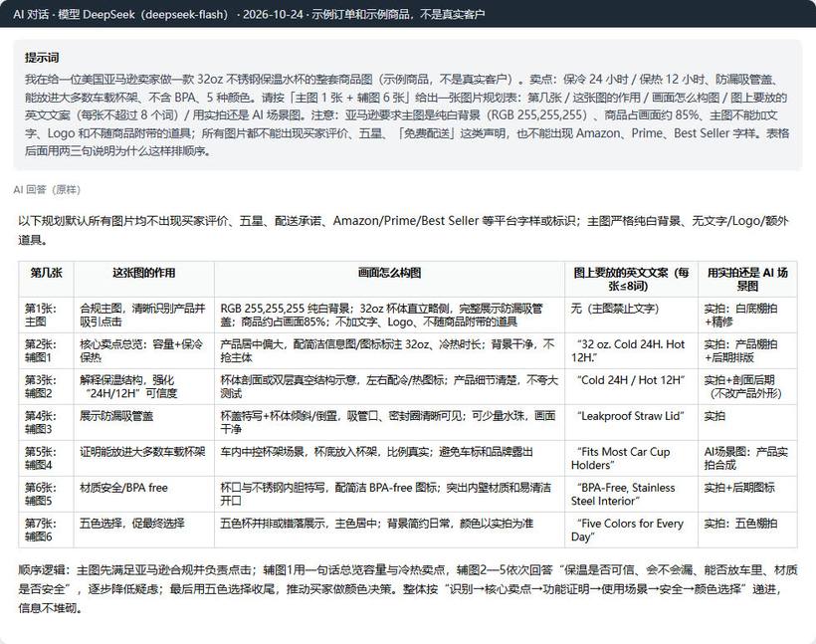
Task: Click composition cell starting '杯口与不锈钢内胆特写'
Action: pyautogui.click(x=389, y=495)
